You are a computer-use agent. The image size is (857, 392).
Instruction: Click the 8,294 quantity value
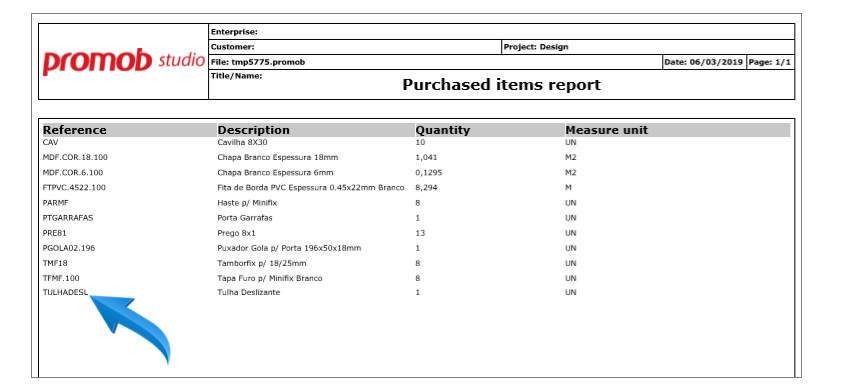426,188
